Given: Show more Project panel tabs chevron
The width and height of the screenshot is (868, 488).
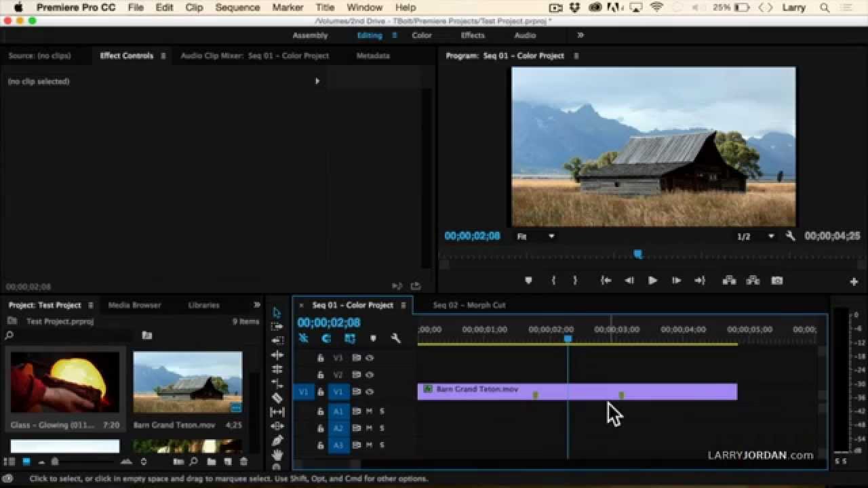Looking at the screenshot, I should [257, 305].
